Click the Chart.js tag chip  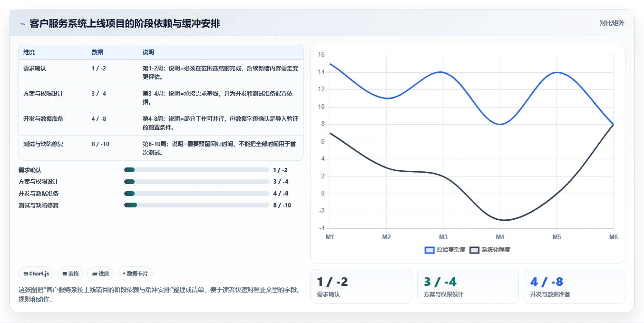37,274
